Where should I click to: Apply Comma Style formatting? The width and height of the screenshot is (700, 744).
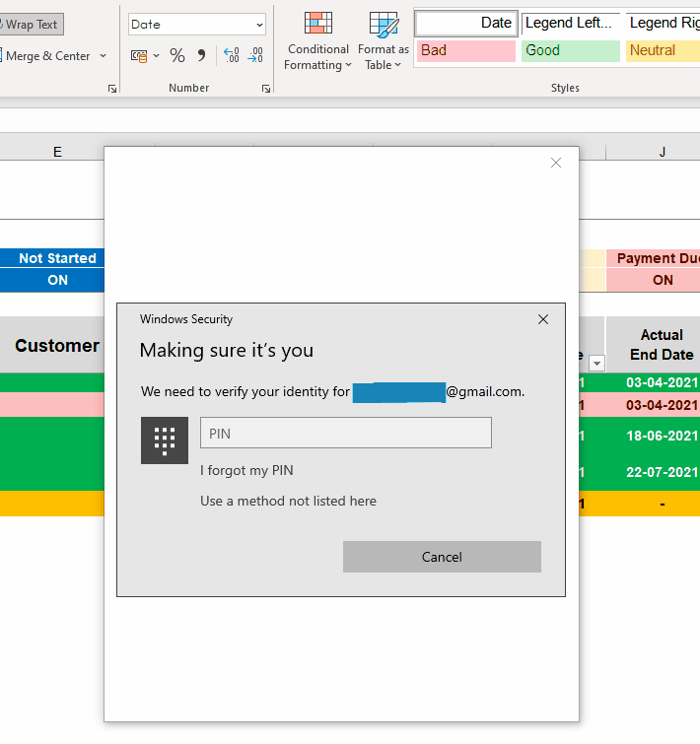coord(201,56)
